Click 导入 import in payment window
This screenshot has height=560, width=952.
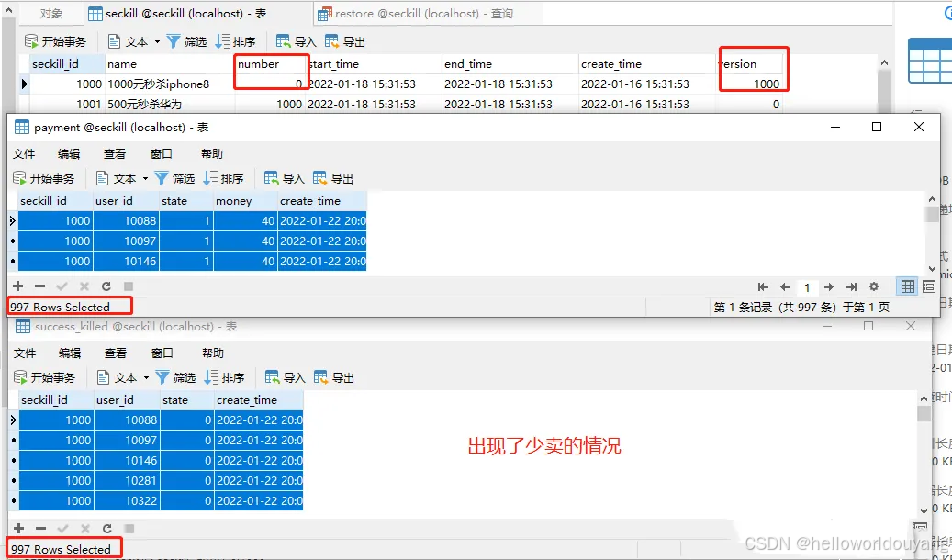pos(285,178)
